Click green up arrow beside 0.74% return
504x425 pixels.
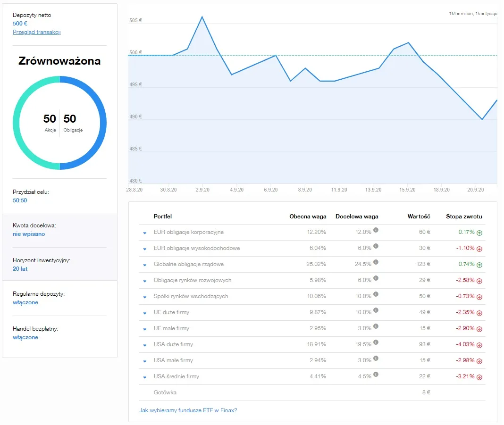pyautogui.click(x=479, y=265)
